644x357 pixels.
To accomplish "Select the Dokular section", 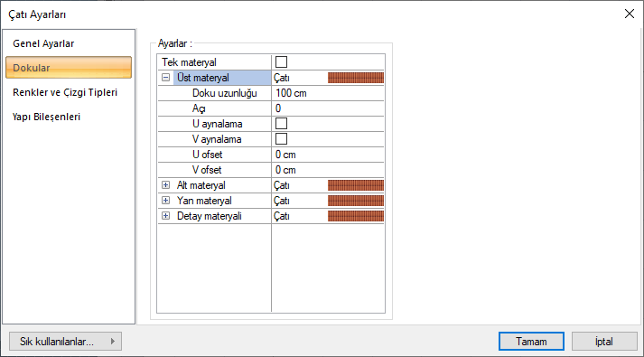I will [69, 68].
